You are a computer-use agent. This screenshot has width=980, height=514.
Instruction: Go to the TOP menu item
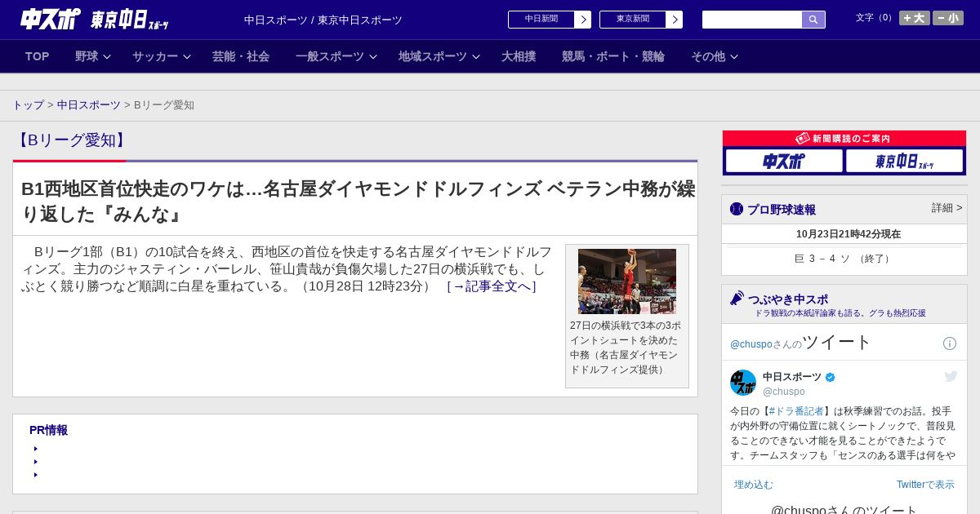pyautogui.click(x=37, y=56)
